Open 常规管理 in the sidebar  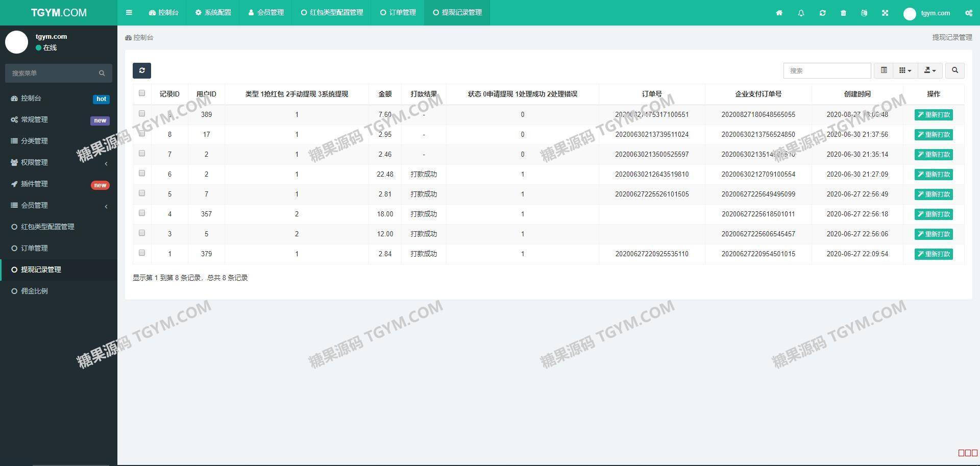[x=59, y=119]
